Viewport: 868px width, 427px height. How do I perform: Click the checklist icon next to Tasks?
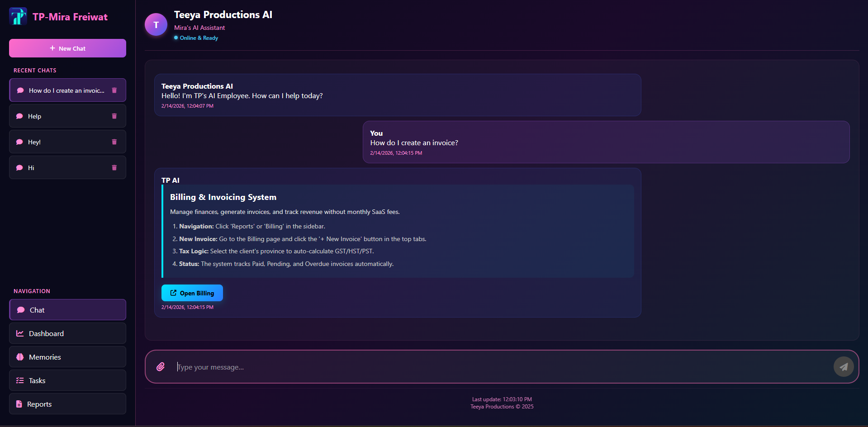(x=20, y=380)
